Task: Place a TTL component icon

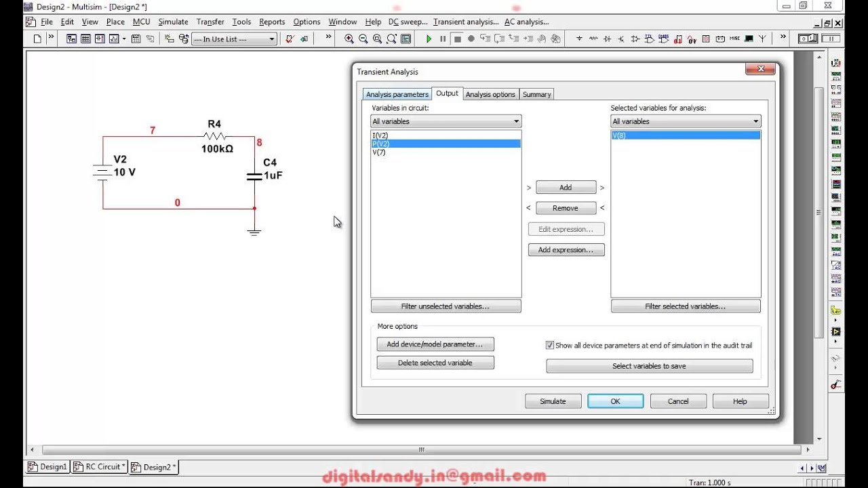Action: point(650,39)
